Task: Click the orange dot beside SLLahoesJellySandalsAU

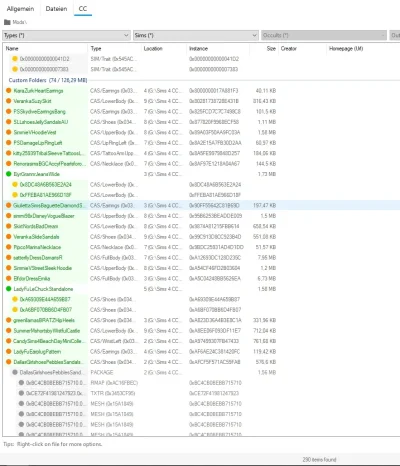Action: 9,122
